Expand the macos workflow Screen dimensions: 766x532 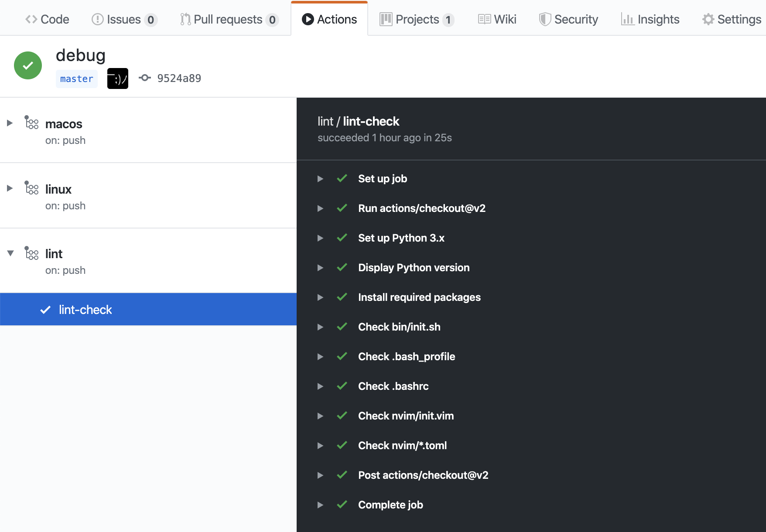tap(10, 123)
